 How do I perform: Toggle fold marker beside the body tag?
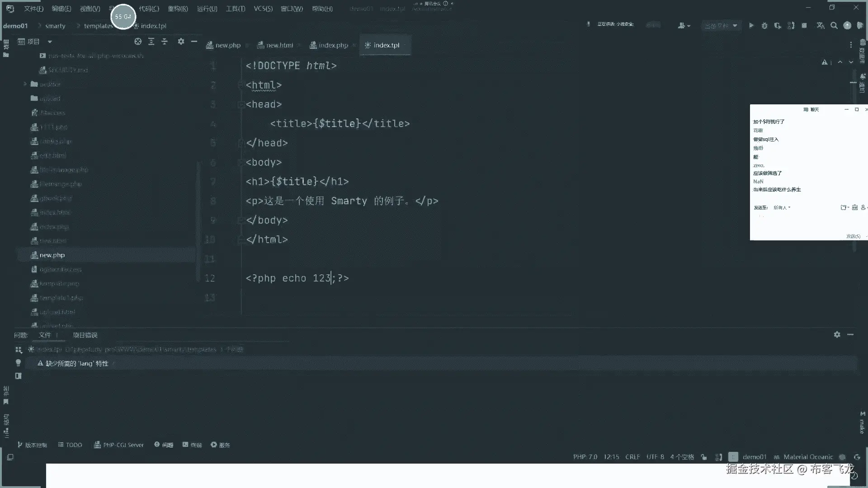pos(241,162)
